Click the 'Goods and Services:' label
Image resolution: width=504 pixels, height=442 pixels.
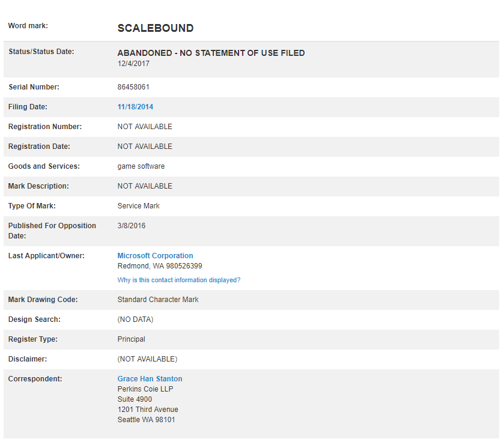point(44,166)
